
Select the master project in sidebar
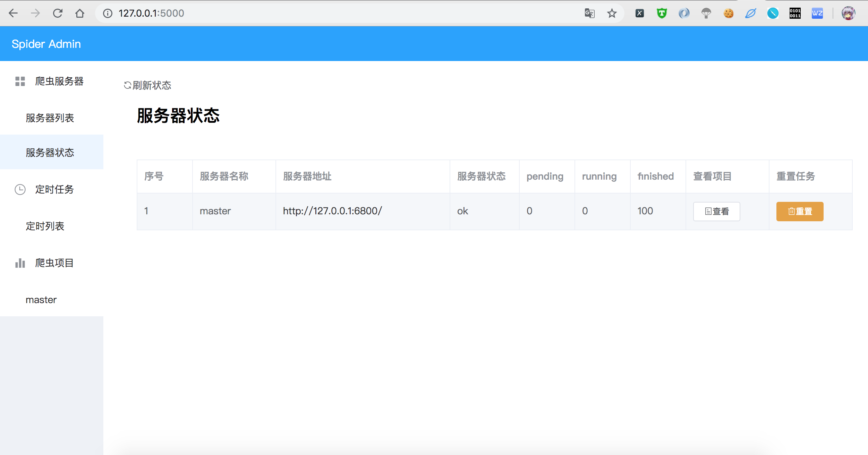pyautogui.click(x=41, y=300)
